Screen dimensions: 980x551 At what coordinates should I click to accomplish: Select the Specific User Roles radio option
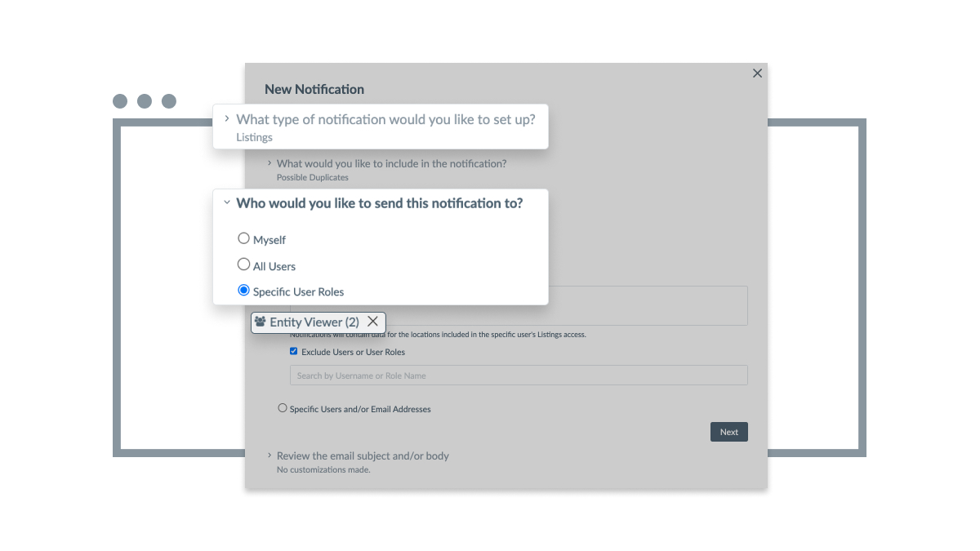tap(243, 290)
